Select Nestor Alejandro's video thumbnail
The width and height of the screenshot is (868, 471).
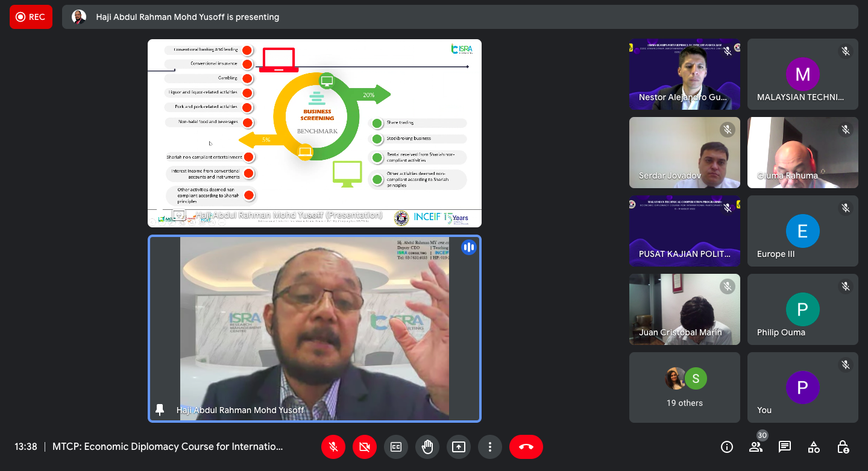pos(685,74)
